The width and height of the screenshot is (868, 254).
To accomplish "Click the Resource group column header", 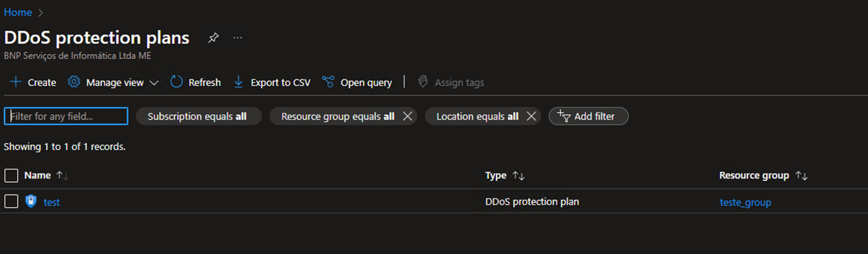I will pyautogui.click(x=754, y=175).
